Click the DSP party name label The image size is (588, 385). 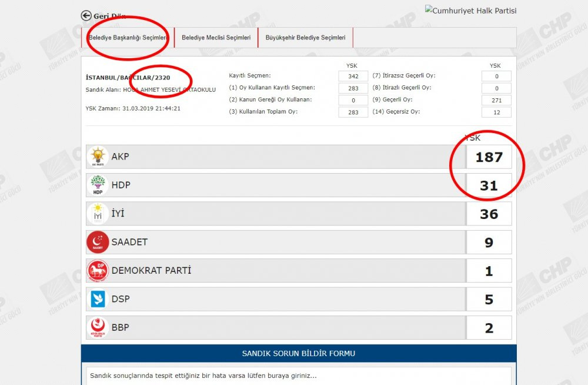coord(121,300)
